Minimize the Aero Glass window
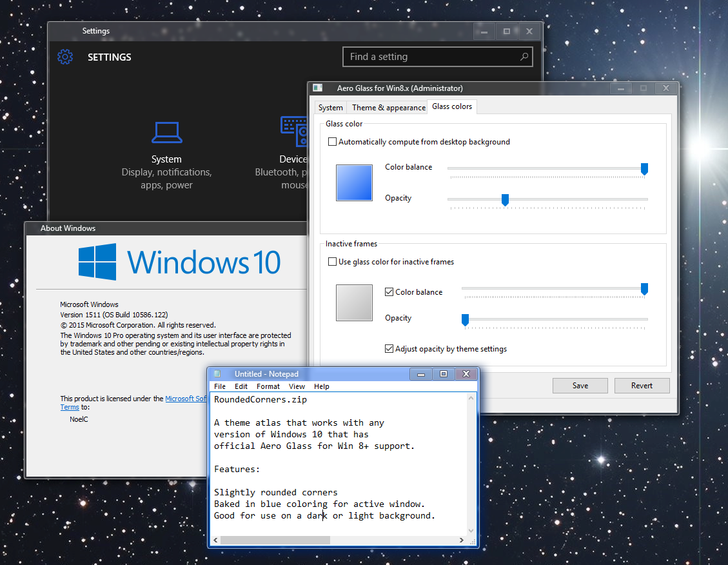The height and width of the screenshot is (565, 728). [621, 88]
